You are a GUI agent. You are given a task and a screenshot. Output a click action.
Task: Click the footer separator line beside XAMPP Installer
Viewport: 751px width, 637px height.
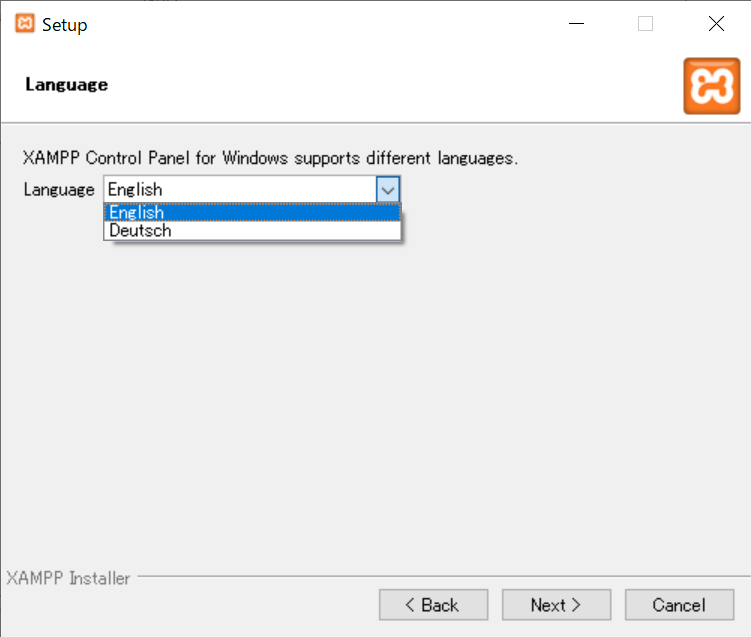pos(443,576)
